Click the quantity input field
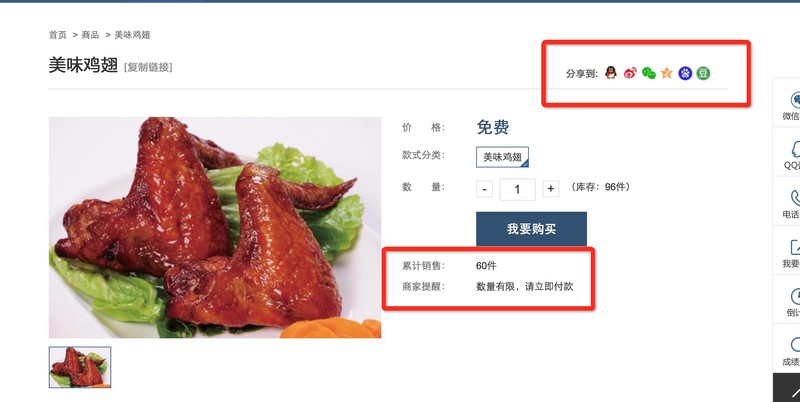 tap(517, 189)
